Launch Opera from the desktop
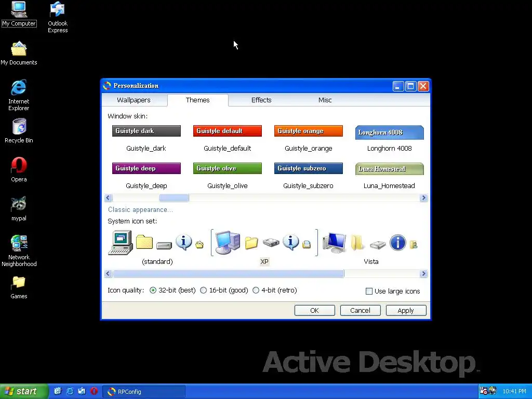The width and height of the screenshot is (532, 399). click(19, 170)
